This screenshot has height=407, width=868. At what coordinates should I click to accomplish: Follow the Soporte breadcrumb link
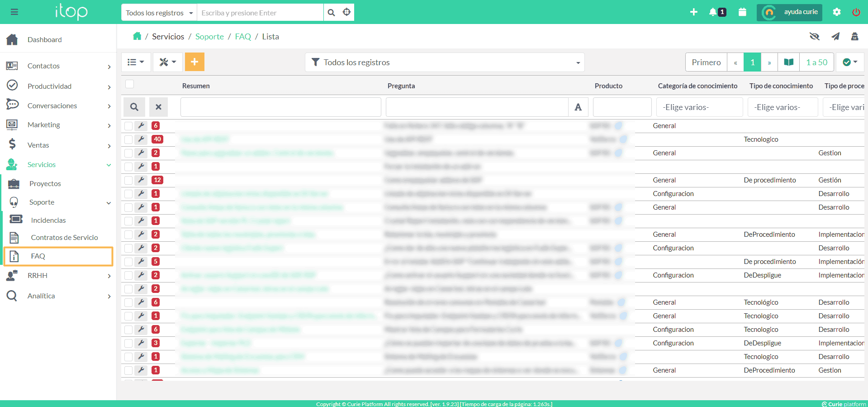point(209,37)
